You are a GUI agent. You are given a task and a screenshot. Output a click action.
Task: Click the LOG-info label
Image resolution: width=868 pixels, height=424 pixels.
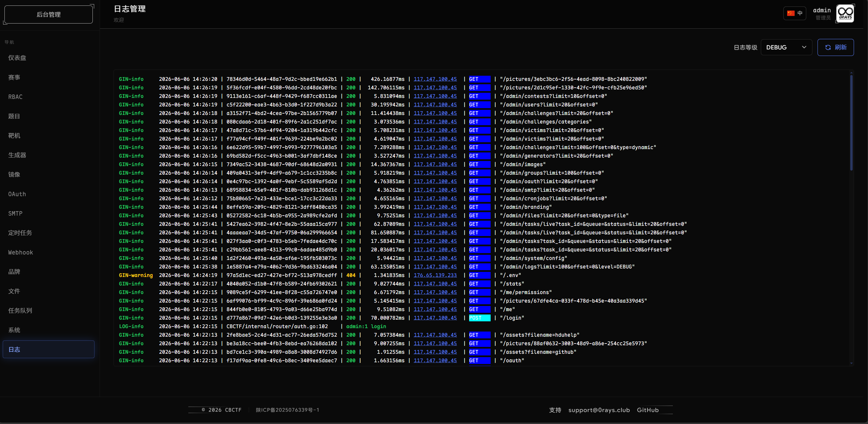[x=131, y=326]
